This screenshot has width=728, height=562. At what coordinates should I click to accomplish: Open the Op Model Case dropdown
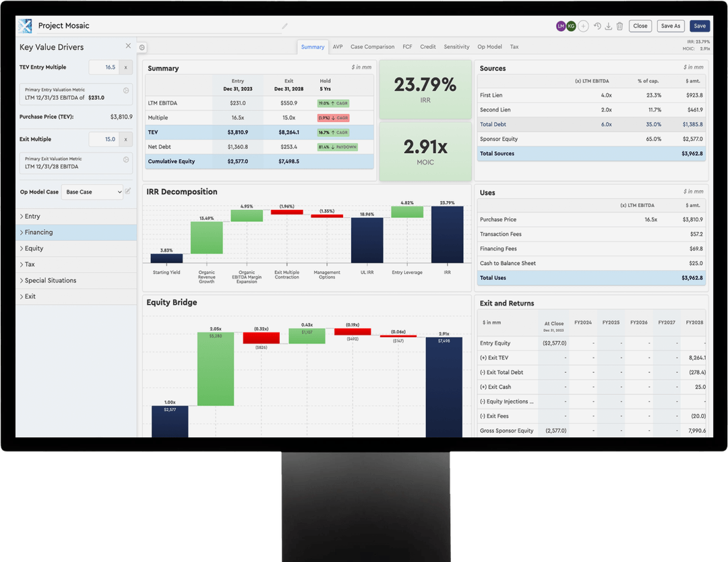click(x=92, y=192)
